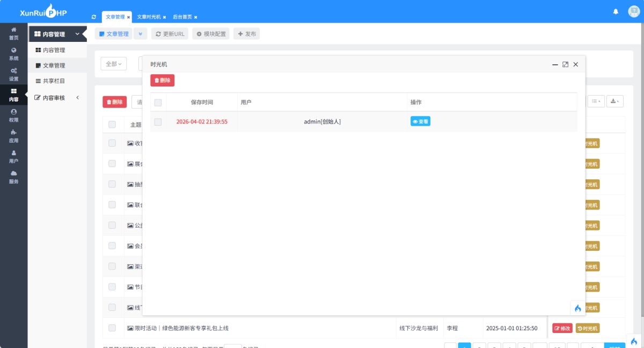Image resolution: width=644 pixels, height=348 pixels.
Task: Open 设置 from the sidebar
Action: [13, 75]
